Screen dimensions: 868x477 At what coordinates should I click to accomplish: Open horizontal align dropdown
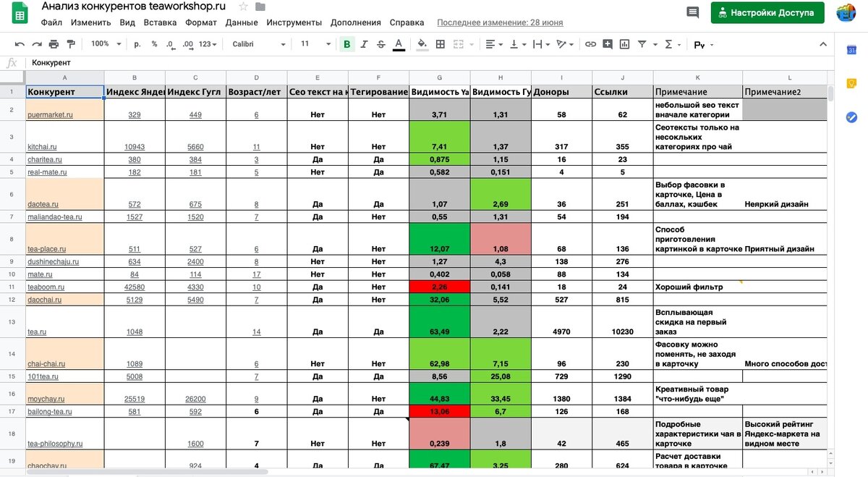click(495, 44)
